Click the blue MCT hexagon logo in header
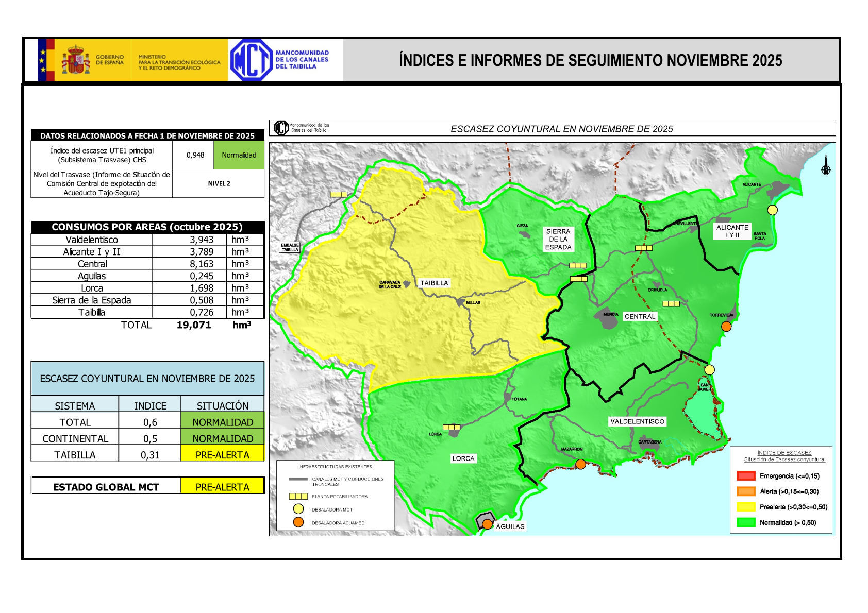This screenshot has height=613, width=868. 251,60
